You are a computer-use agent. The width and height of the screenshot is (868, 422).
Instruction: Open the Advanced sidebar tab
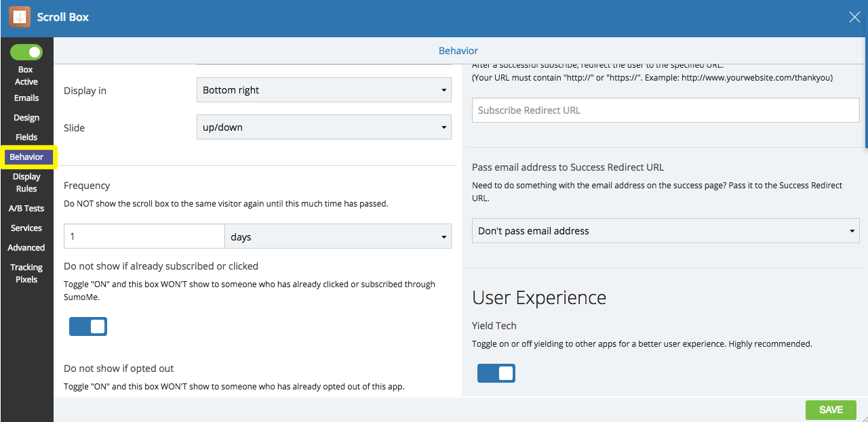coord(26,248)
